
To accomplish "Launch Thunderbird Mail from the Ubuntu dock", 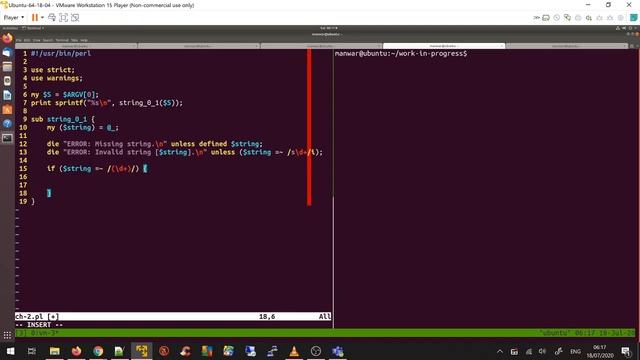I will point(7,53).
